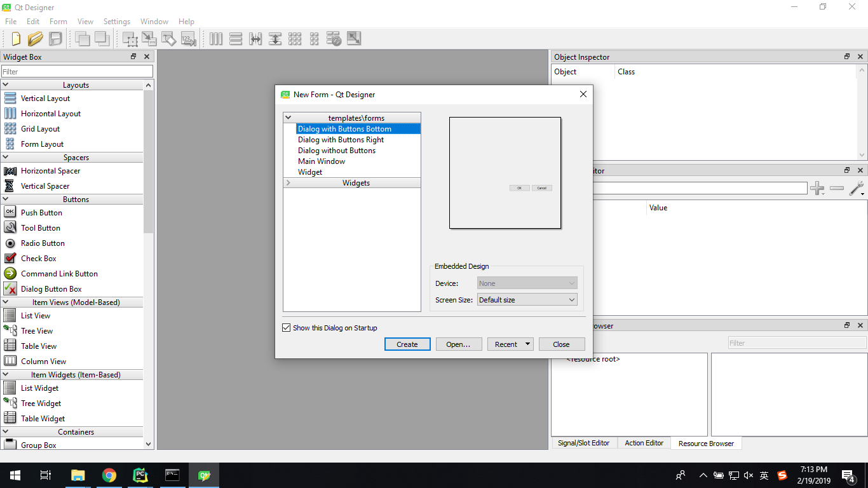The image size is (868, 488).
Task: Float the Object Inspector panel
Action: click(847, 57)
